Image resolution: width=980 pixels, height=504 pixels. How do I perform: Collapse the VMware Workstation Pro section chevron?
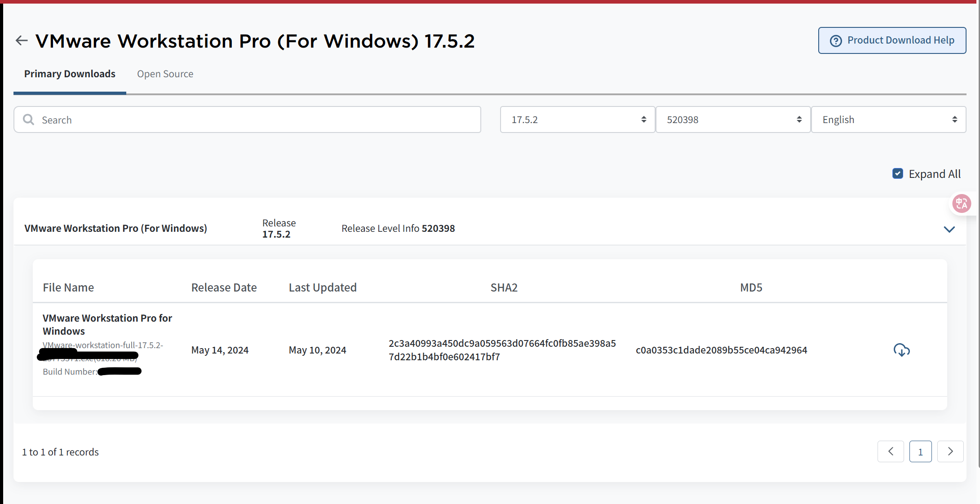pyautogui.click(x=949, y=229)
